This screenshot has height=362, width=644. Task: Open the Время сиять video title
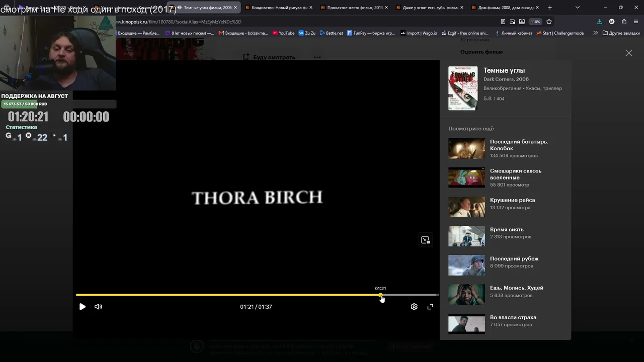tap(507, 229)
